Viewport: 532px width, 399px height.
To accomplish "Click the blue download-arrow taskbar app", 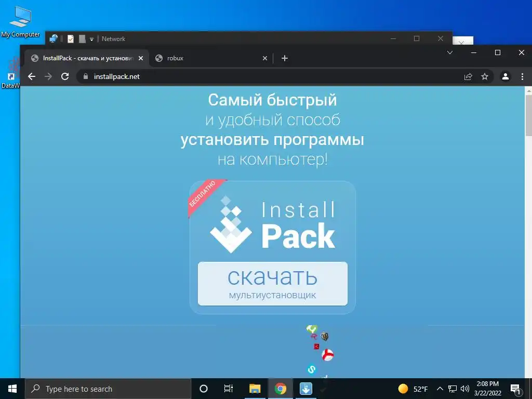I will 305,389.
